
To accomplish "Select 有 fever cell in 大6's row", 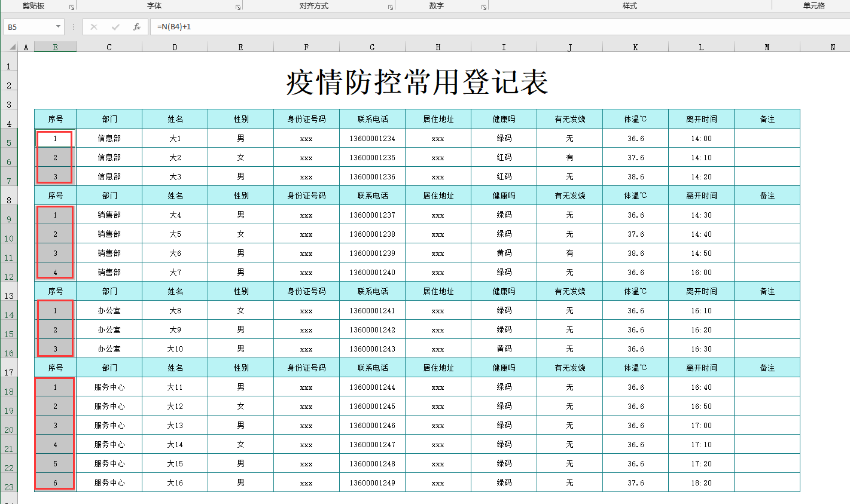I will pyautogui.click(x=569, y=253).
